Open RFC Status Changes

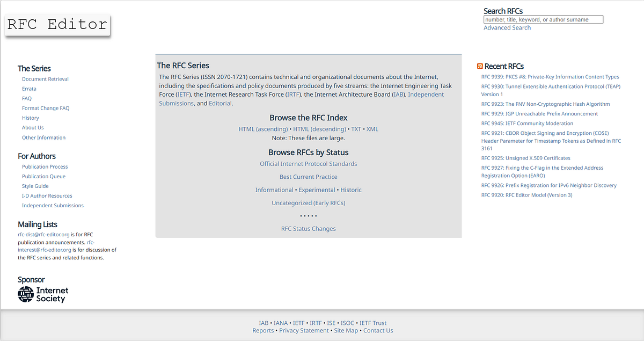309,229
